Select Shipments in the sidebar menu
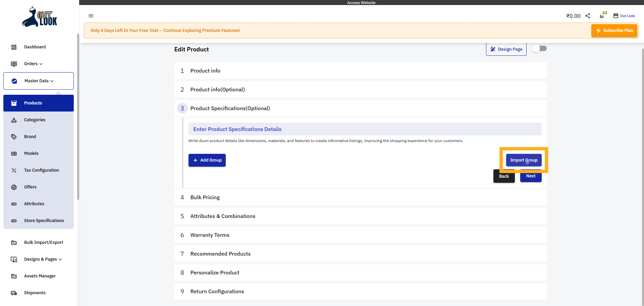The height and width of the screenshot is (306, 644). [x=35, y=293]
